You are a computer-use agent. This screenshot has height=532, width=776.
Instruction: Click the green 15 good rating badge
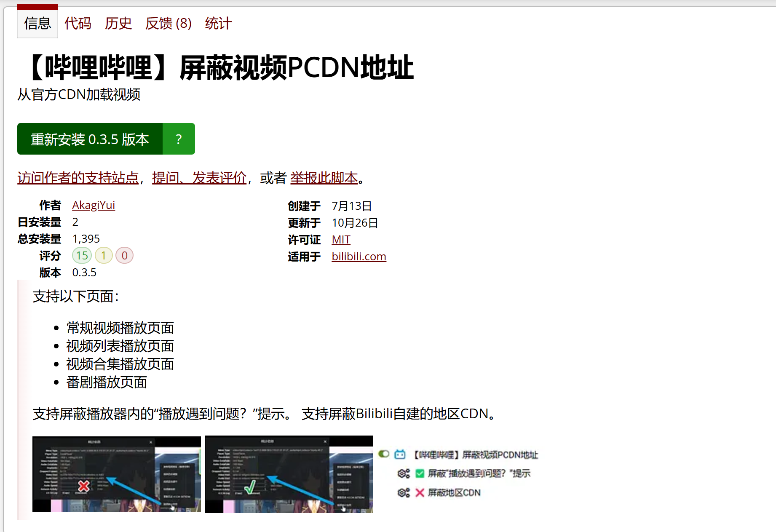pos(82,255)
